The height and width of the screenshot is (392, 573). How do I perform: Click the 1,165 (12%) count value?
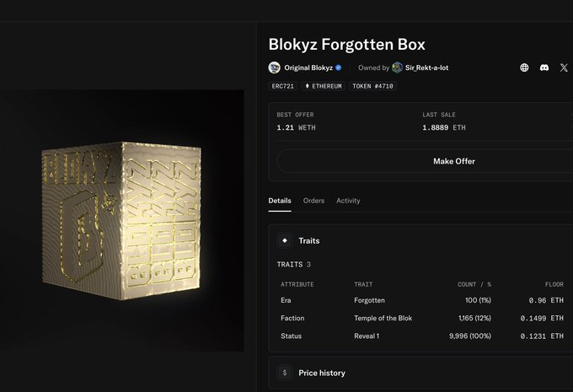[x=474, y=318]
